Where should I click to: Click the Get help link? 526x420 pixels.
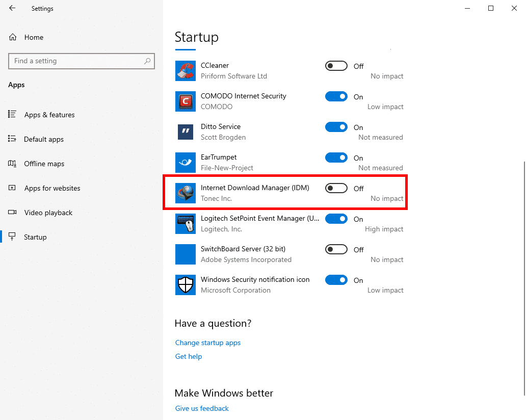(188, 356)
